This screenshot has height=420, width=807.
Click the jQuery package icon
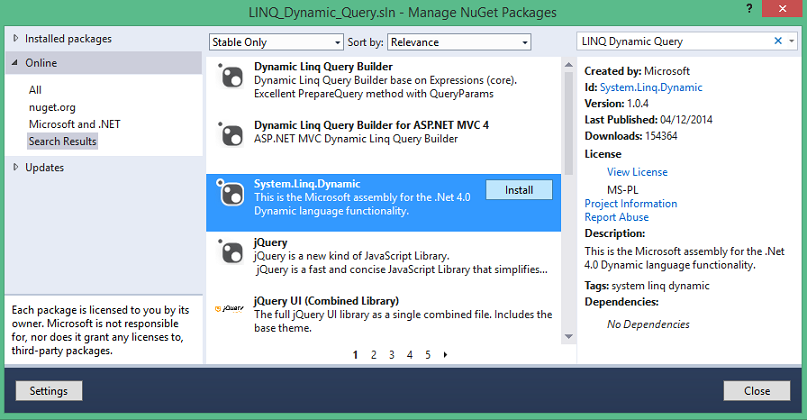click(231, 252)
